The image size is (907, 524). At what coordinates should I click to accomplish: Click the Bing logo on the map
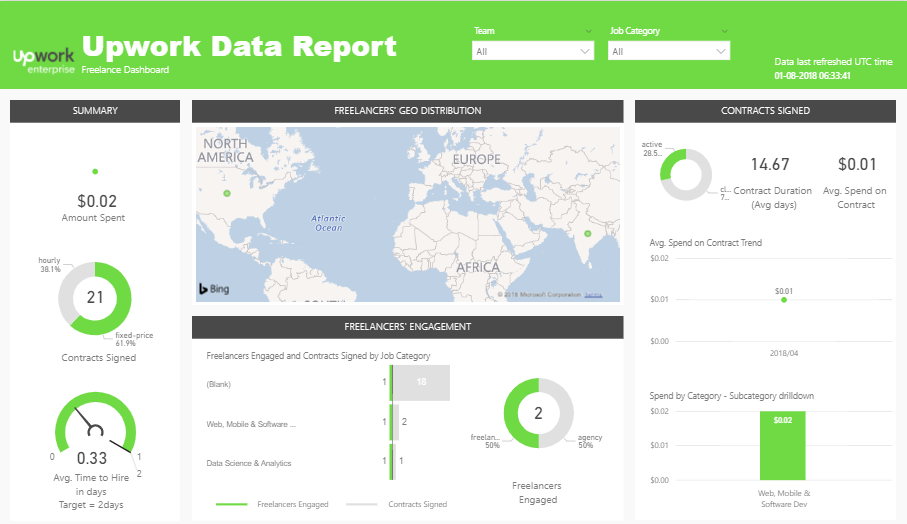(214, 289)
